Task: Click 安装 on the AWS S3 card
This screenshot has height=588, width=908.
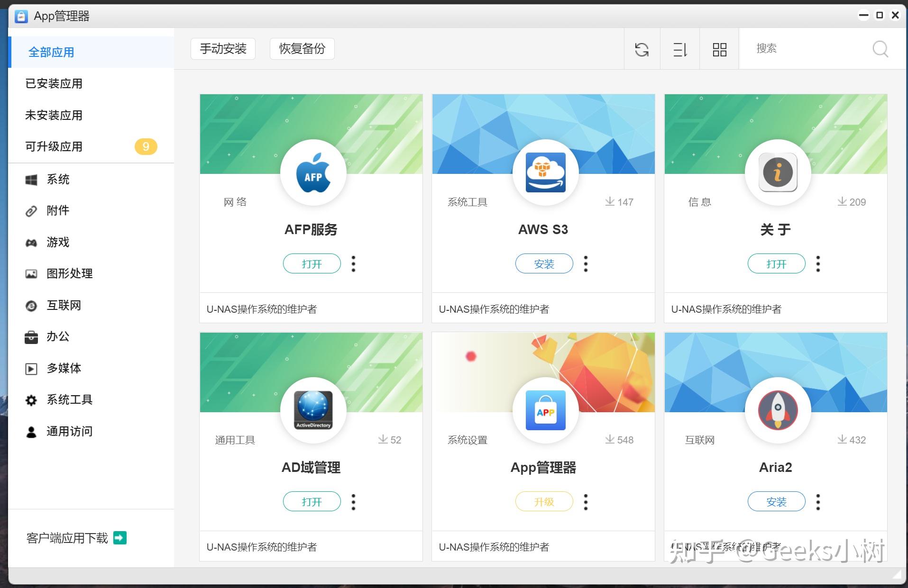Action: [x=544, y=263]
